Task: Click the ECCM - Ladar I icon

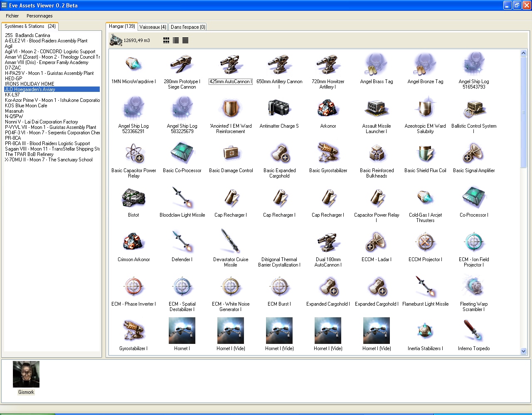Action: [377, 242]
